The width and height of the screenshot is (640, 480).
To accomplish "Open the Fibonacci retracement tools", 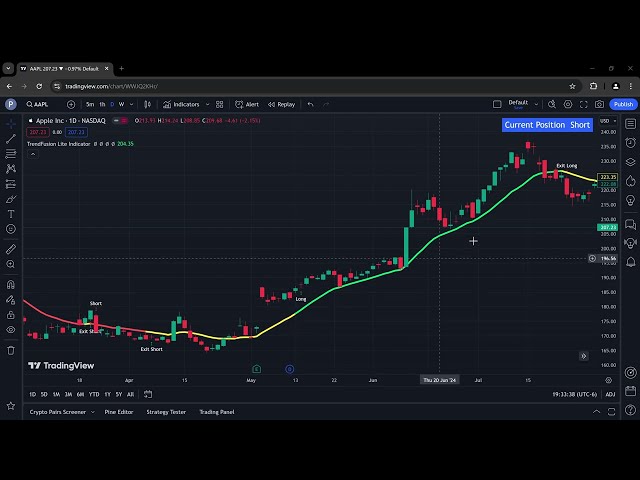I will (11, 154).
